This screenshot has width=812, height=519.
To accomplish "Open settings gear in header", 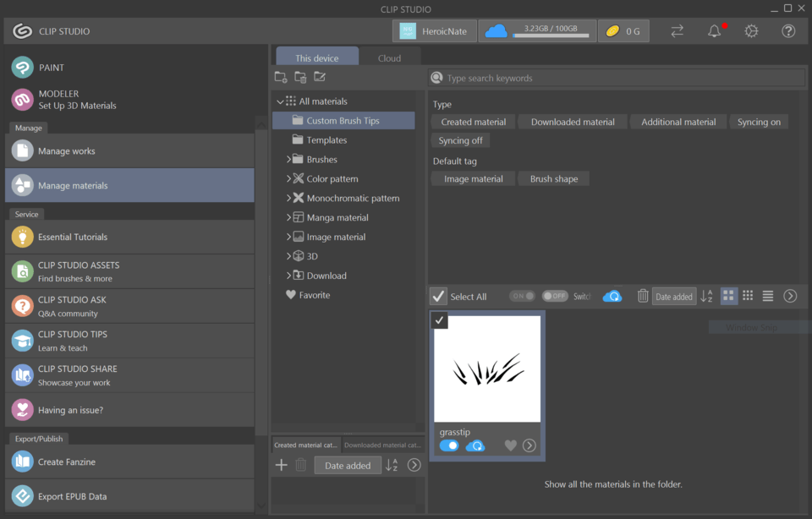I will point(751,31).
